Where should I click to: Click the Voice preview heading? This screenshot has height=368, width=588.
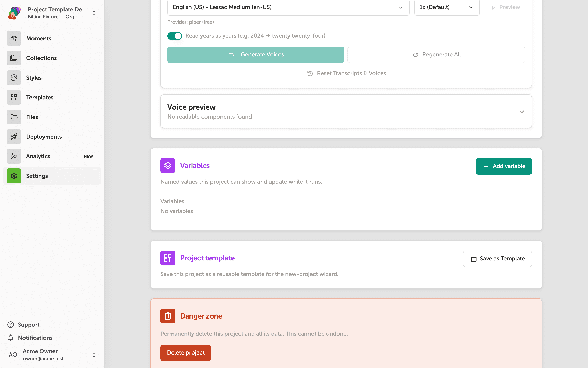click(192, 107)
